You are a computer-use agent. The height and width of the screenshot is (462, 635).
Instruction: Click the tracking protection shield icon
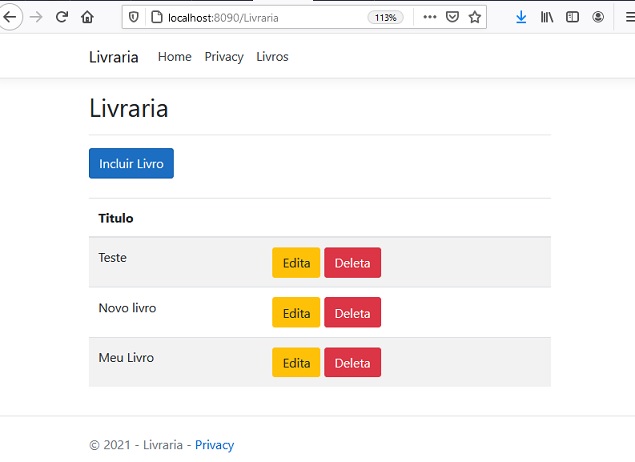(x=133, y=17)
